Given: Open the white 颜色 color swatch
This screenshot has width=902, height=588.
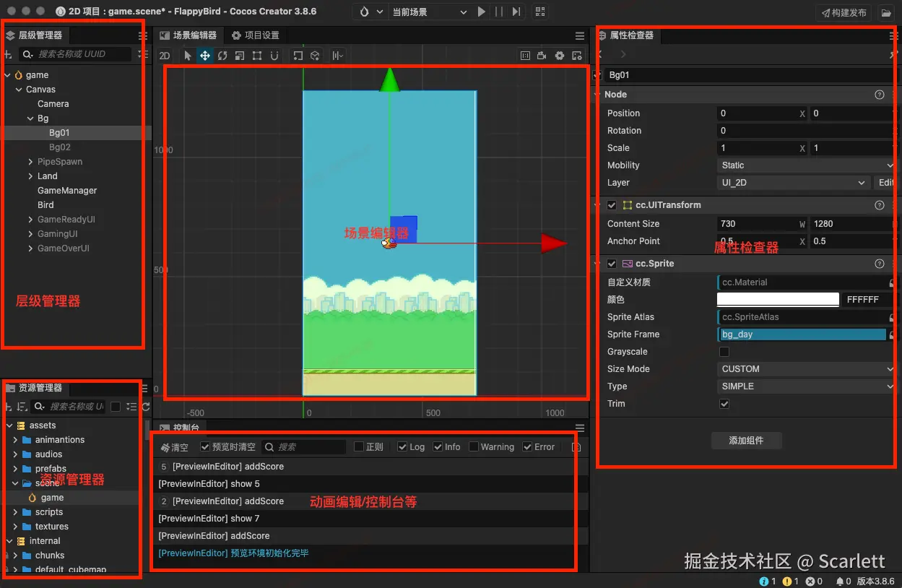Looking at the screenshot, I should click(x=778, y=299).
